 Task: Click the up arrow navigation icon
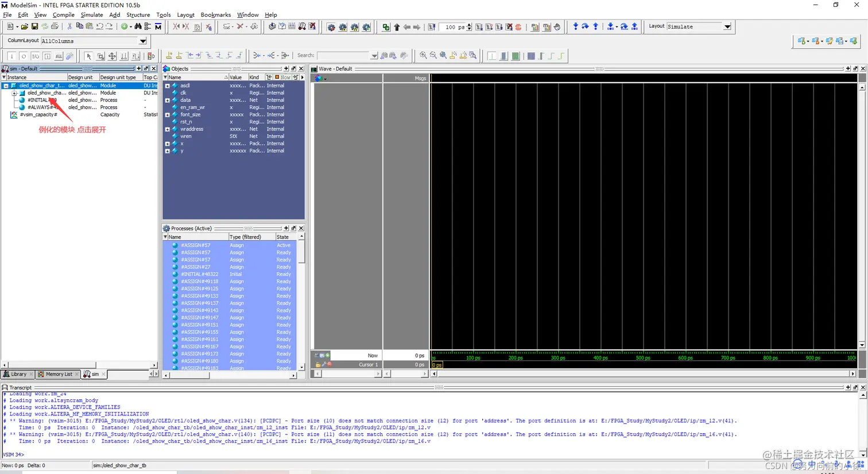(397, 27)
